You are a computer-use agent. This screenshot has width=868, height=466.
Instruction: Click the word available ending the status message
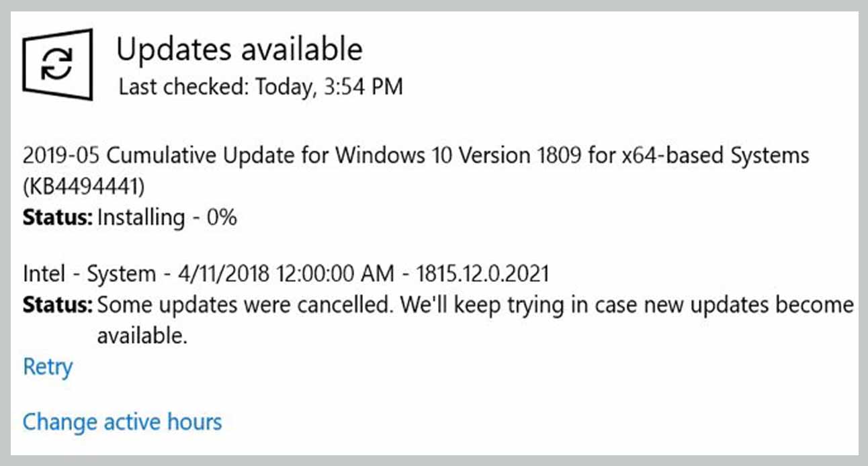coord(142,335)
